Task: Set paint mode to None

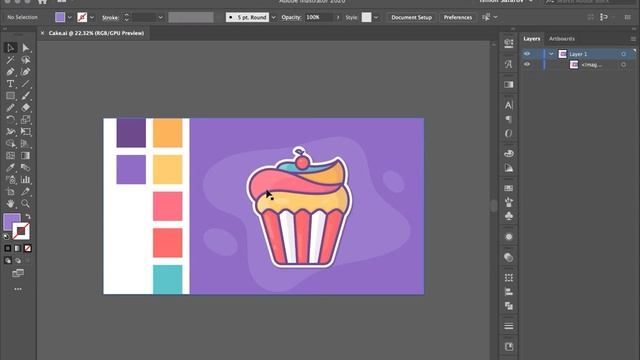Action: click(x=27, y=248)
